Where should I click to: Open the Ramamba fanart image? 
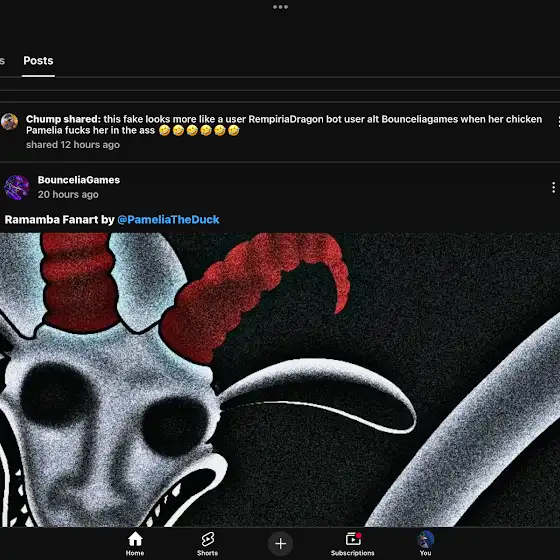click(x=280, y=380)
